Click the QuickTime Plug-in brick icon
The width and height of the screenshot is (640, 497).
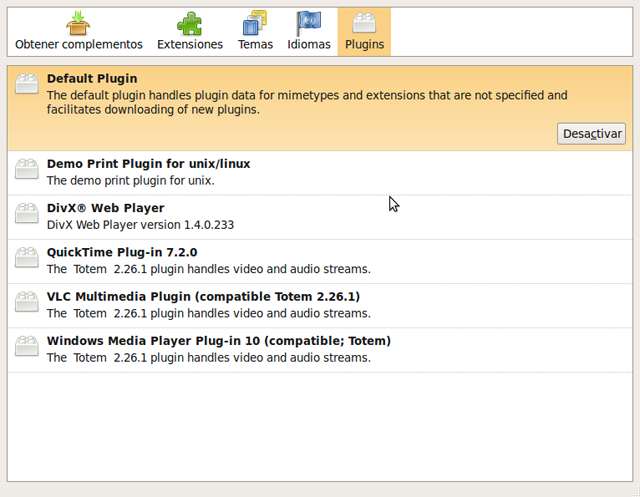(27, 259)
